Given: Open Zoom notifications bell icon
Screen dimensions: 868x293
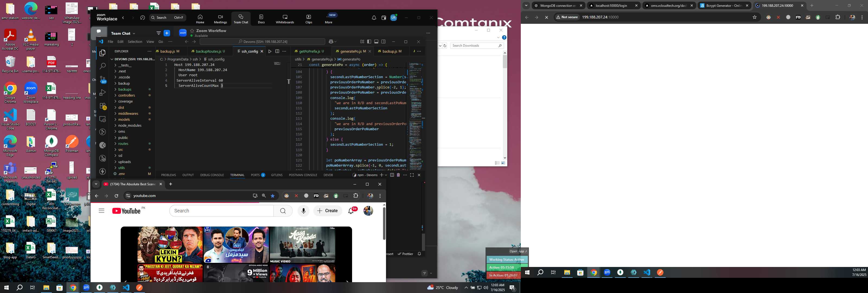Looking at the screenshot, I should [374, 18].
